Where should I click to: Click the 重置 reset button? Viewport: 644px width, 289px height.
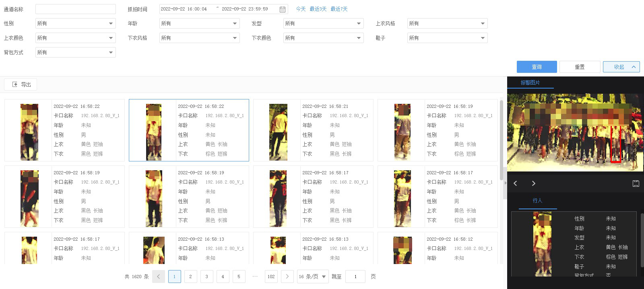click(580, 67)
